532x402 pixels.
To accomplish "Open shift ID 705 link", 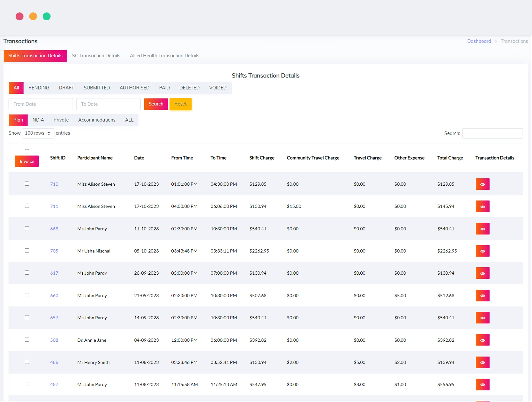I will [x=54, y=251].
